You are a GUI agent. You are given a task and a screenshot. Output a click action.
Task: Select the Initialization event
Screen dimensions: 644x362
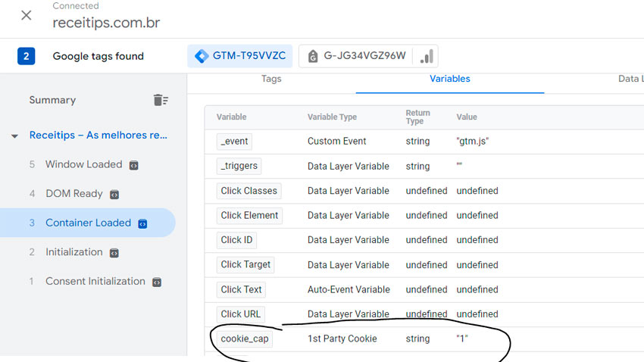[x=74, y=251]
